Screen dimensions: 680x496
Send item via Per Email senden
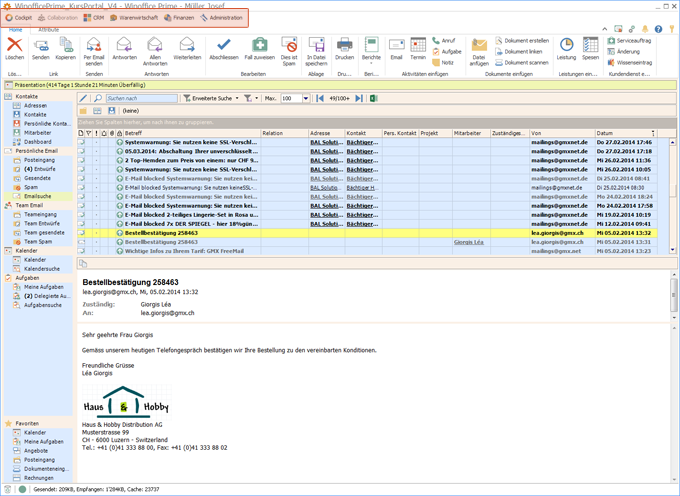coord(94,51)
